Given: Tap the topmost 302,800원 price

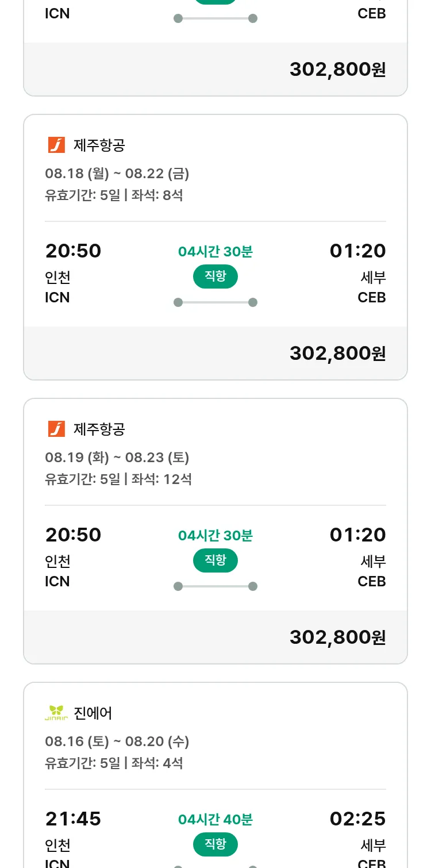Looking at the screenshot, I should [x=337, y=69].
